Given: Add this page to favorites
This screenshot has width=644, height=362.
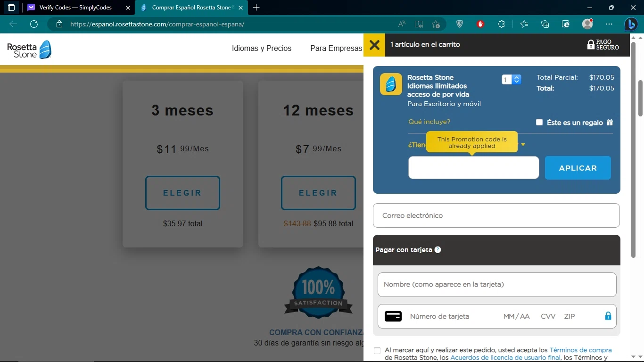Looking at the screenshot, I should click(436, 24).
